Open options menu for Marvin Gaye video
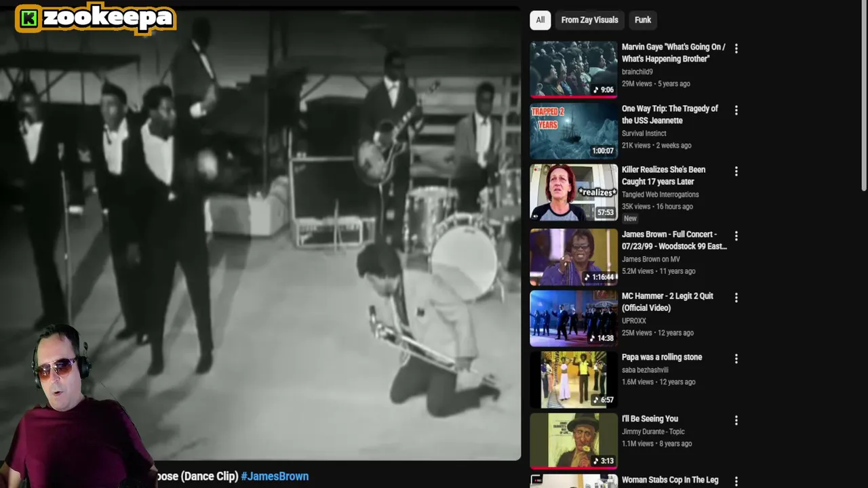Viewport: 868px width, 488px height. point(736,48)
